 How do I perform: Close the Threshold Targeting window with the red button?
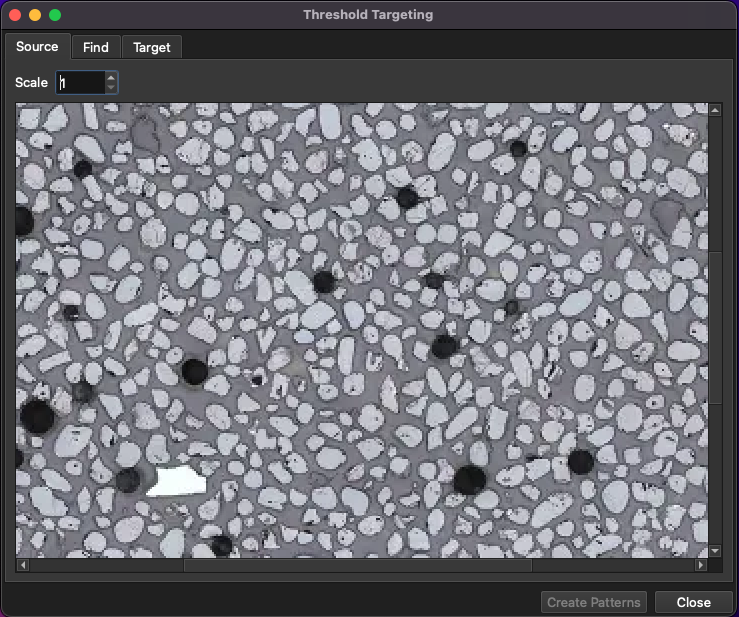15,15
